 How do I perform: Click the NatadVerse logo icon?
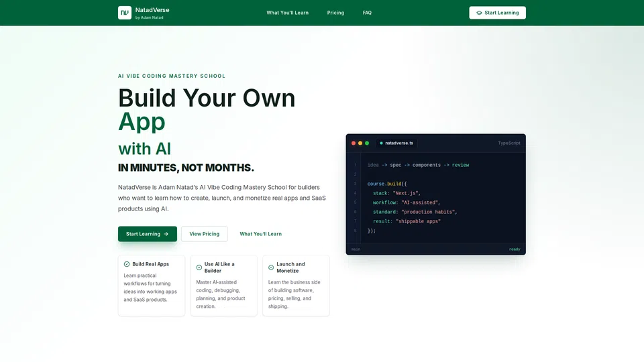125,13
